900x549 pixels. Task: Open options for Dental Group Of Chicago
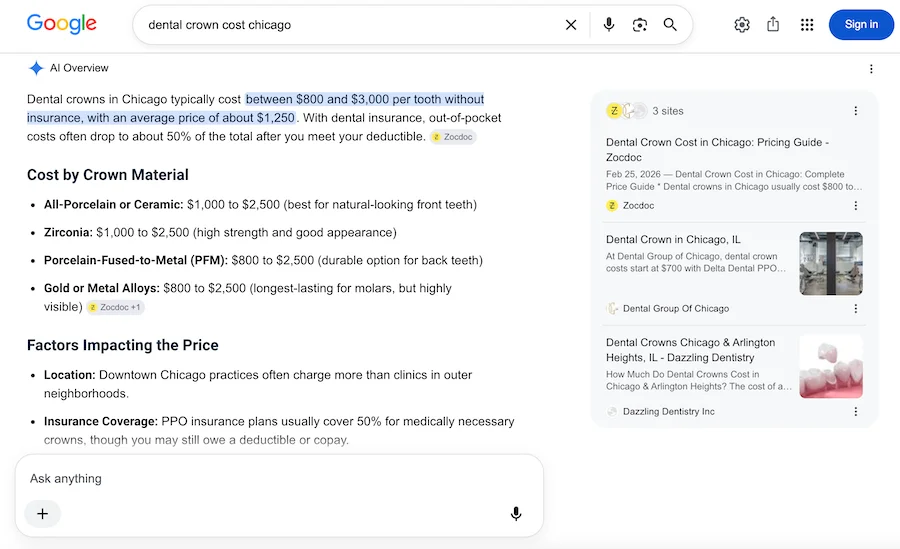point(855,309)
